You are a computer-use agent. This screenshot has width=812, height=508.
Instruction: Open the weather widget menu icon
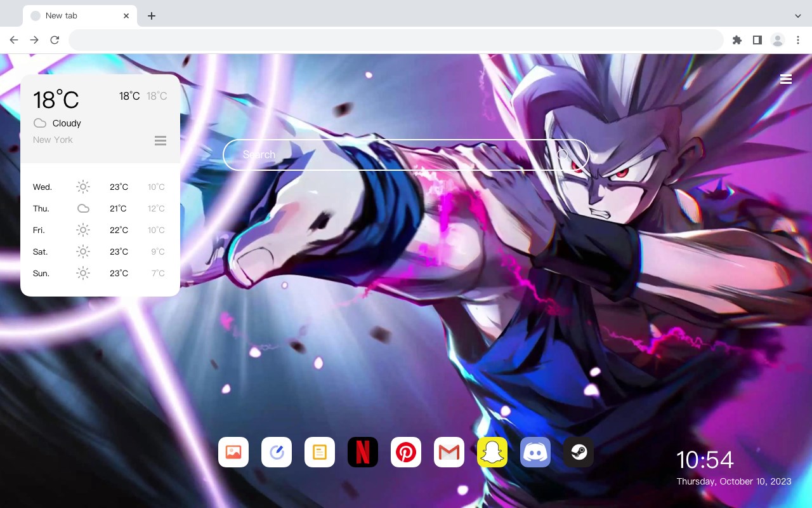(160, 140)
